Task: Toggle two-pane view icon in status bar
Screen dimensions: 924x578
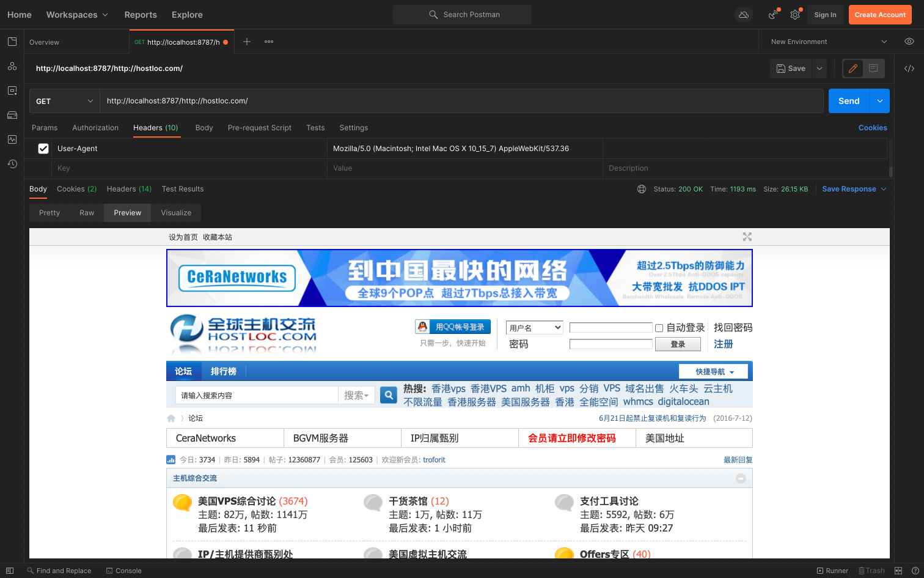Action: (899, 571)
